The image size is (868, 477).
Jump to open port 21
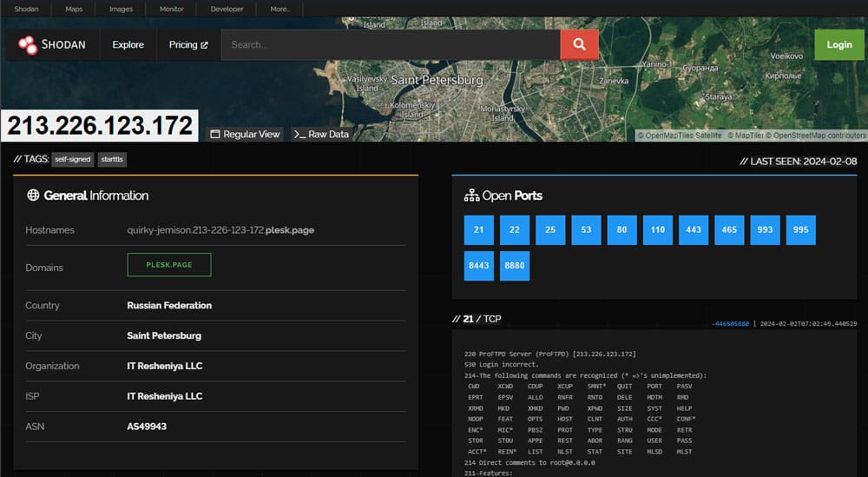(479, 230)
